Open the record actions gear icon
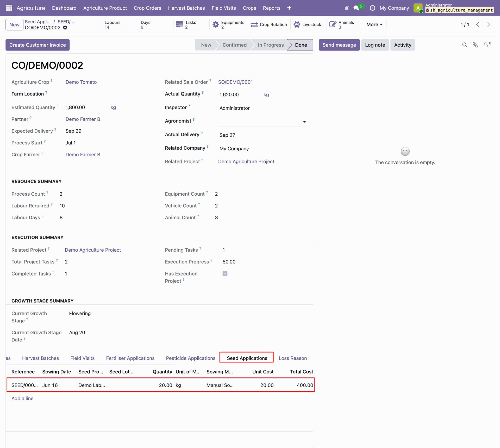500x448 pixels. pyautogui.click(x=65, y=28)
